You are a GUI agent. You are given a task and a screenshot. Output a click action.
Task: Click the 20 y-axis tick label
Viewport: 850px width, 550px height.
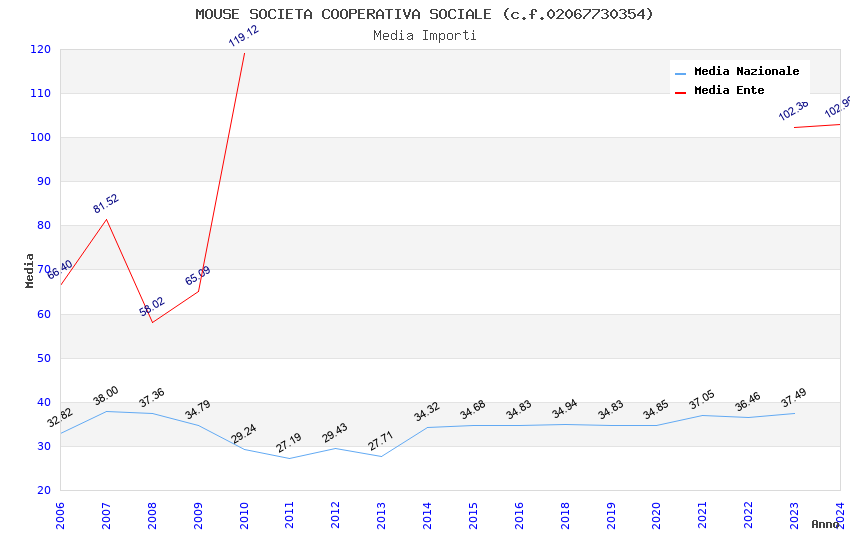(44, 490)
